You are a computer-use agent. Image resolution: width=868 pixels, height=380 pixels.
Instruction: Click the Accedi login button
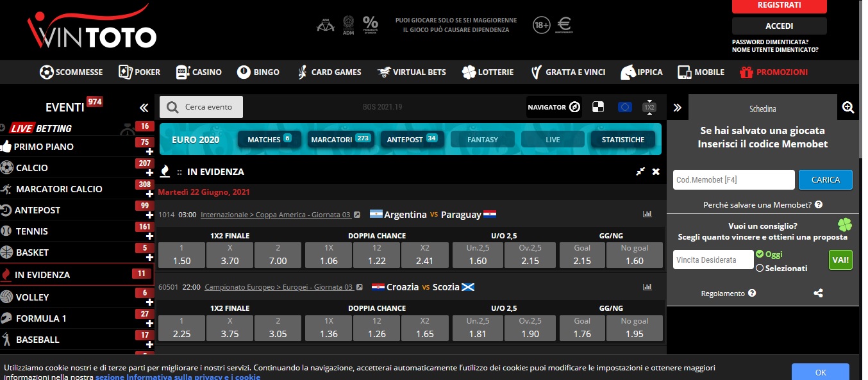(x=779, y=26)
